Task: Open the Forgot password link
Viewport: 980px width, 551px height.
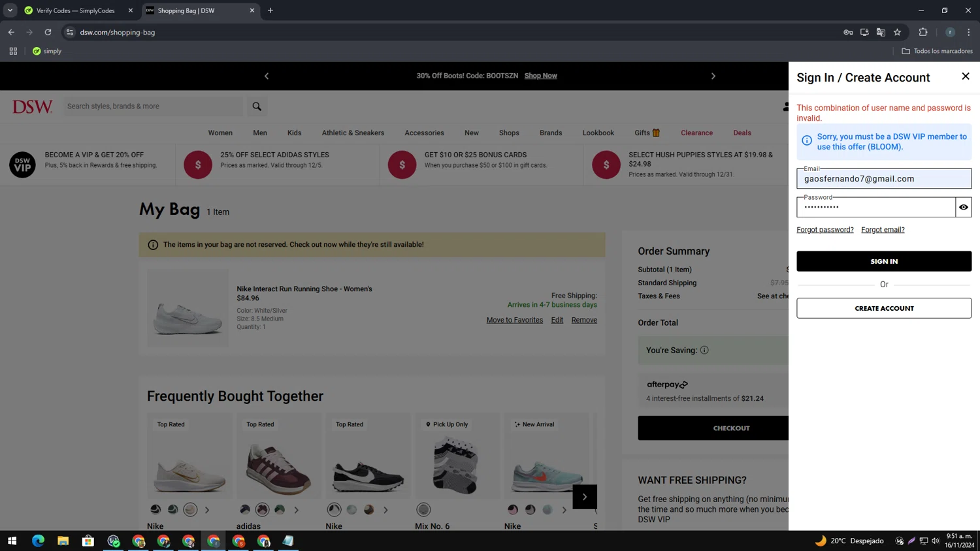Action: tap(825, 230)
